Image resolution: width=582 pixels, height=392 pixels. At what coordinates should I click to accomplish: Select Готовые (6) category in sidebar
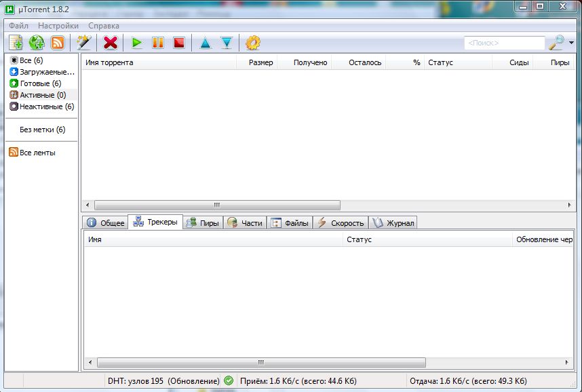tap(36, 83)
